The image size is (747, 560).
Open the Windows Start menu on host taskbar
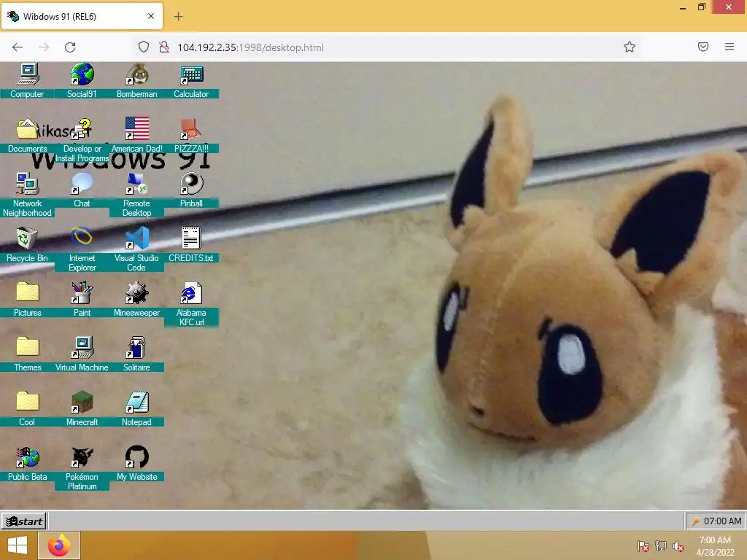pos(18,545)
